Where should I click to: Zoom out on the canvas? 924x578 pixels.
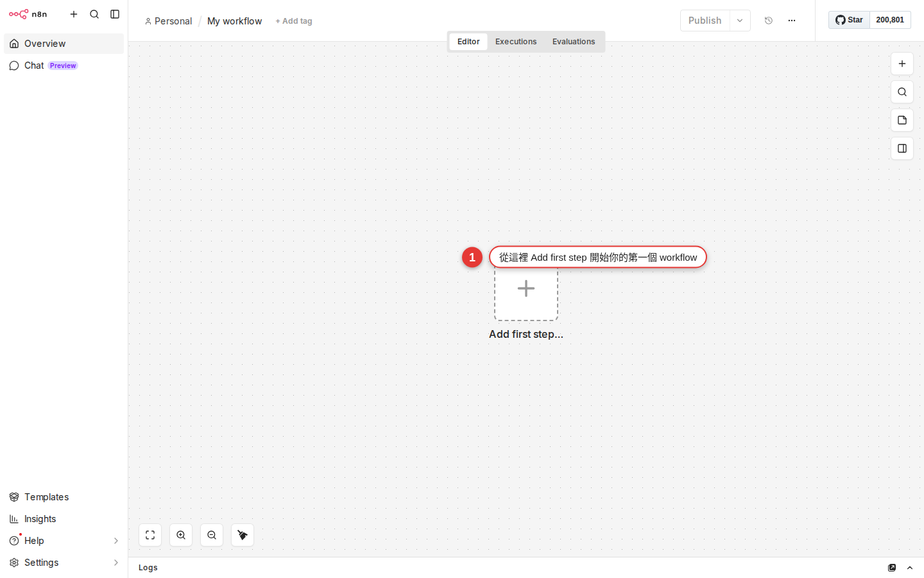212,535
